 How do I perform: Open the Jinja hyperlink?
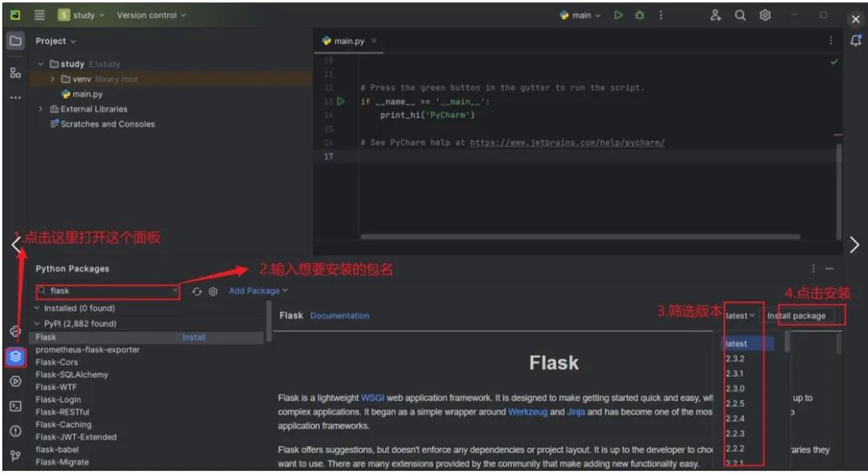coord(575,411)
